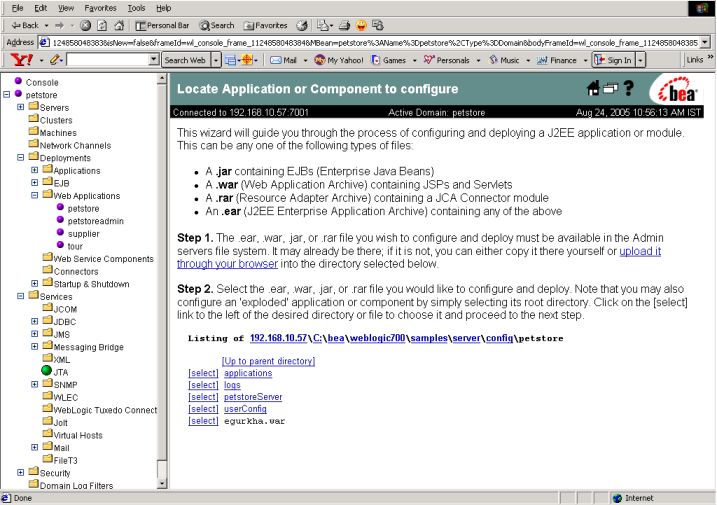717x505 pixels.
Task: Open the Tools menu
Action: [x=136, y=8]
